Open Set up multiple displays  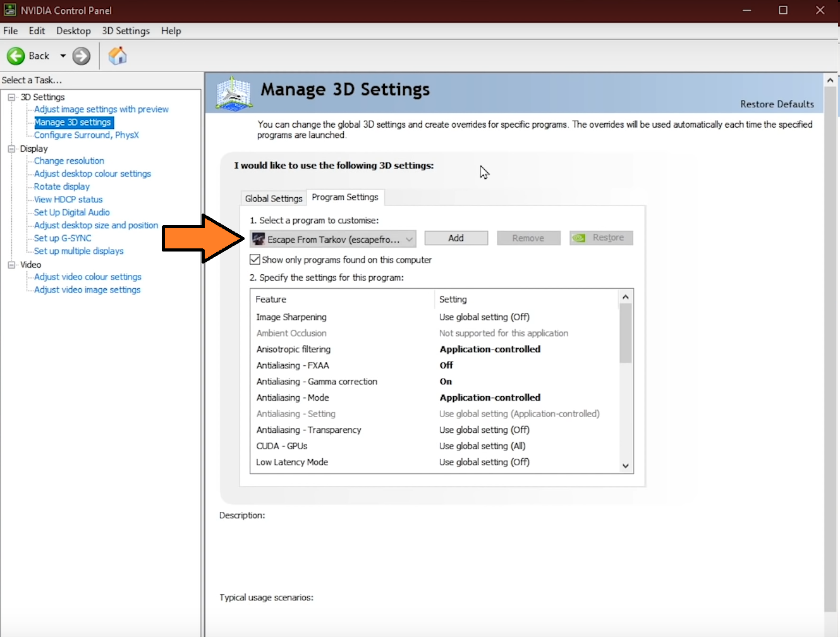click(79, 252)
